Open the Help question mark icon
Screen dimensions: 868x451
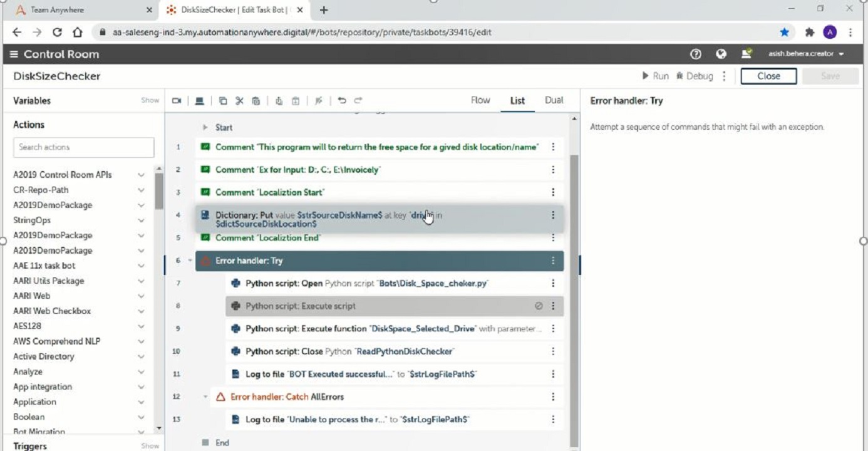click(695, 54)
